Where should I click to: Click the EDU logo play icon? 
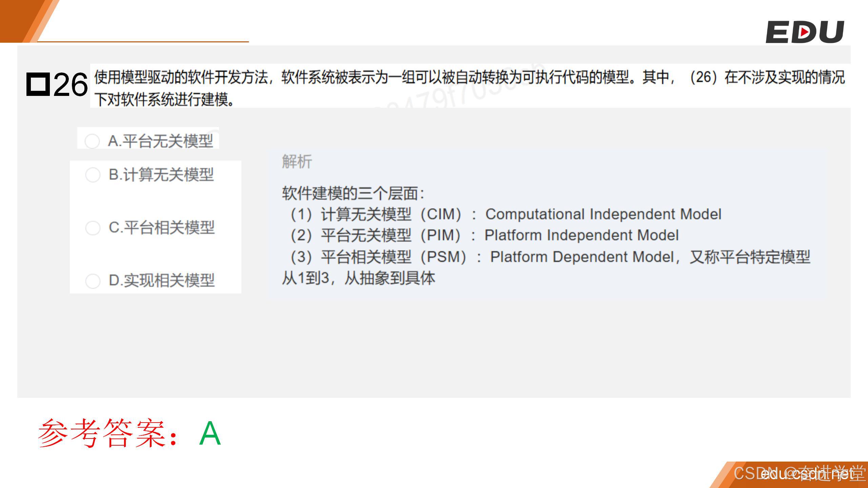[x=805, y=32]
